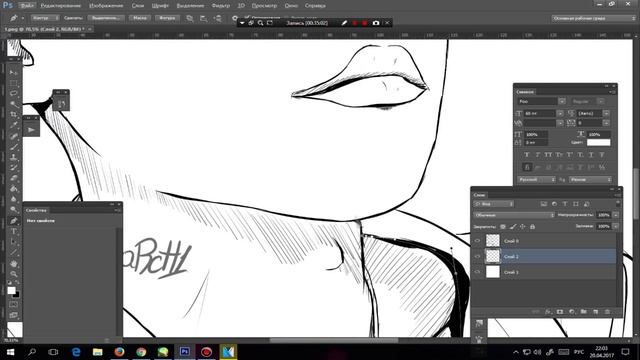
Task: Open font size dropdown arrow
Action: [x=560, y=113]
